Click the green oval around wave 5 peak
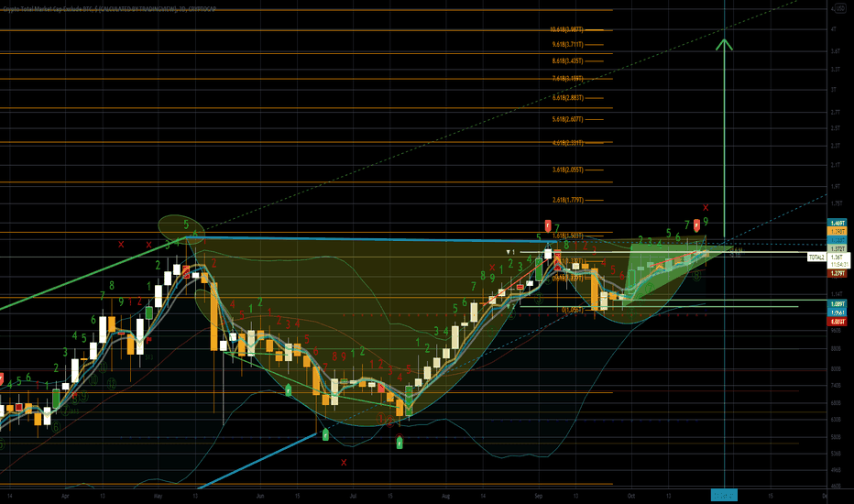 coord(181,228)
